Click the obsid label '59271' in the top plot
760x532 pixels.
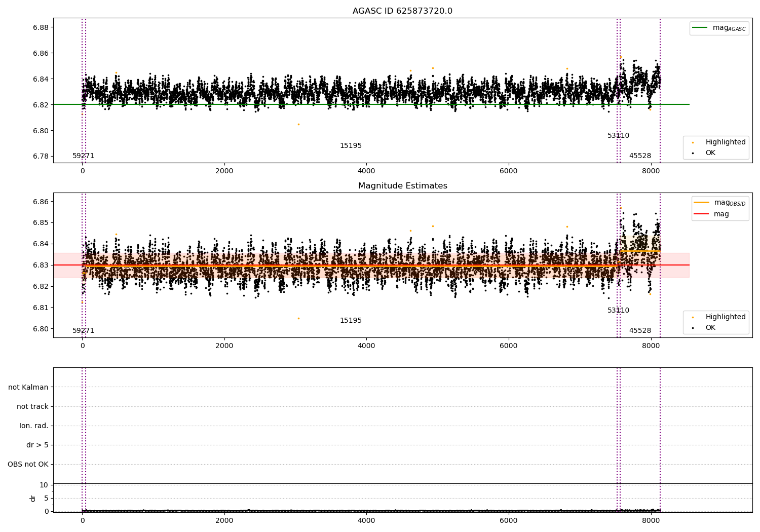pos(83,156)
